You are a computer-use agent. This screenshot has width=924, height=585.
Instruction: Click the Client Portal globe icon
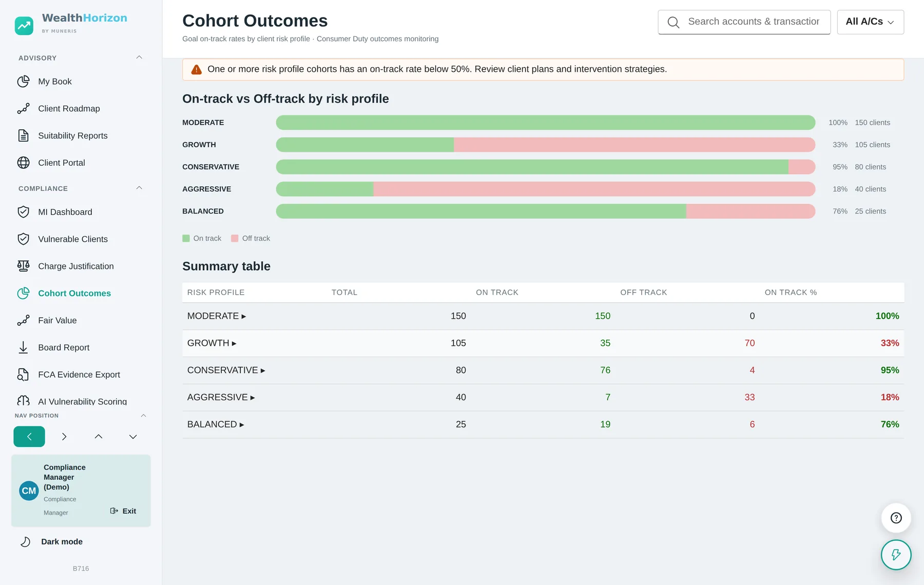tap(23, 163)
